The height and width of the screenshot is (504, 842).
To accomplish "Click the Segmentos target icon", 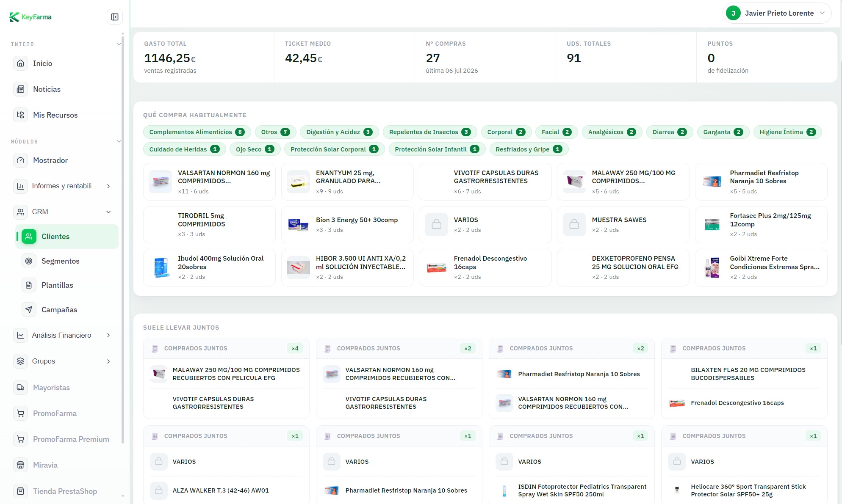I will coord(29,261).
